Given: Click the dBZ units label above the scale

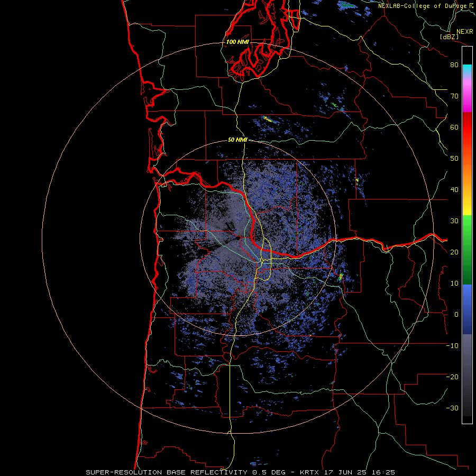Looking at the screenshot, I should 449,37.
